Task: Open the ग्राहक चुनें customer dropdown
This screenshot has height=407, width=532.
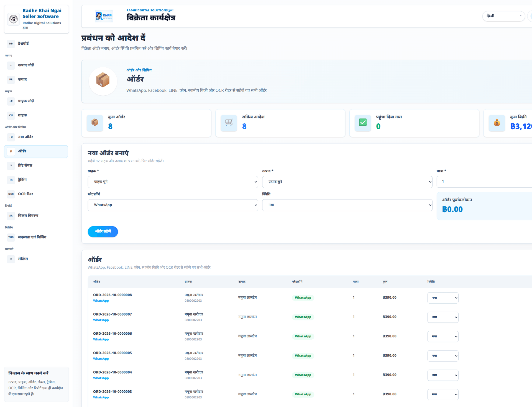Action: pos(173,182)
